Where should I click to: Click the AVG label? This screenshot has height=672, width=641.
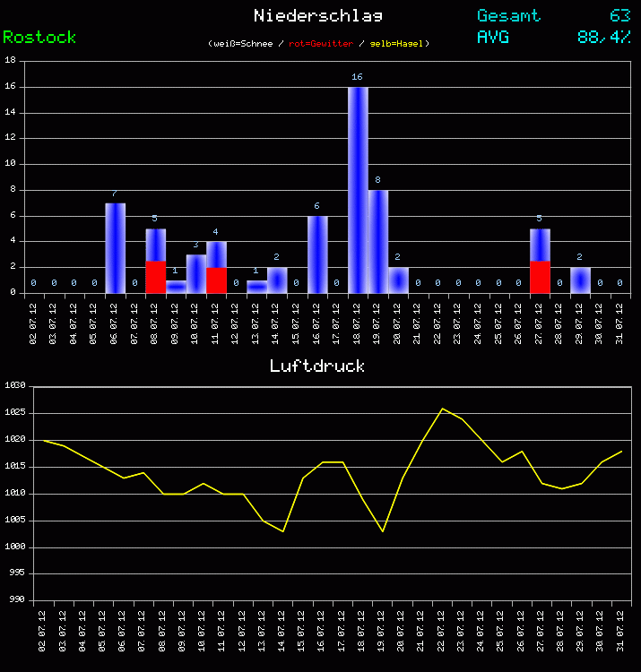point(493,38)
